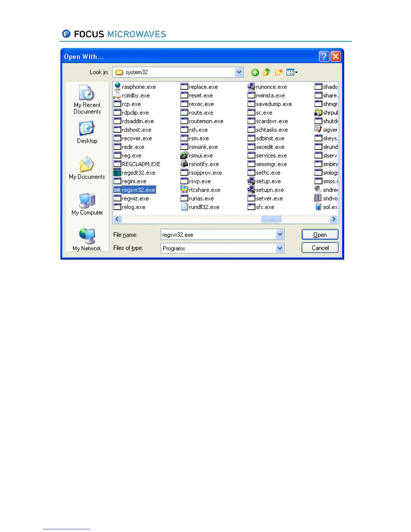
Task: Select rdshost.exe in the file list
Action: pyautogui.click(x=133, y=130)
